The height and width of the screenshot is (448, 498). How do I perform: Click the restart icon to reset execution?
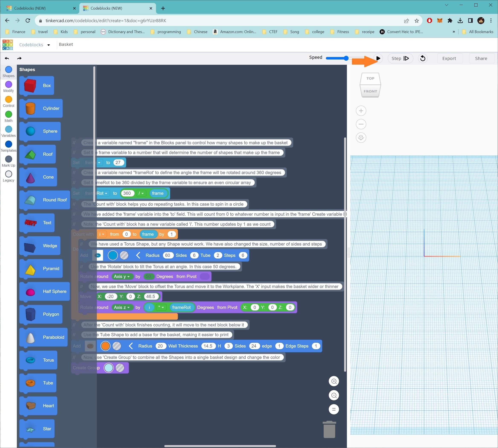(422, 58)
